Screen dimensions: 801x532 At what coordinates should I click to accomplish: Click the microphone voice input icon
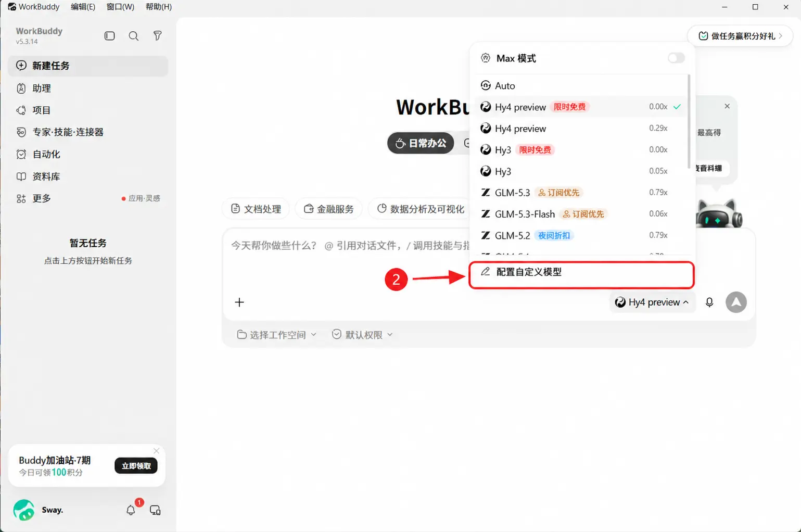(x=709, y=302)
